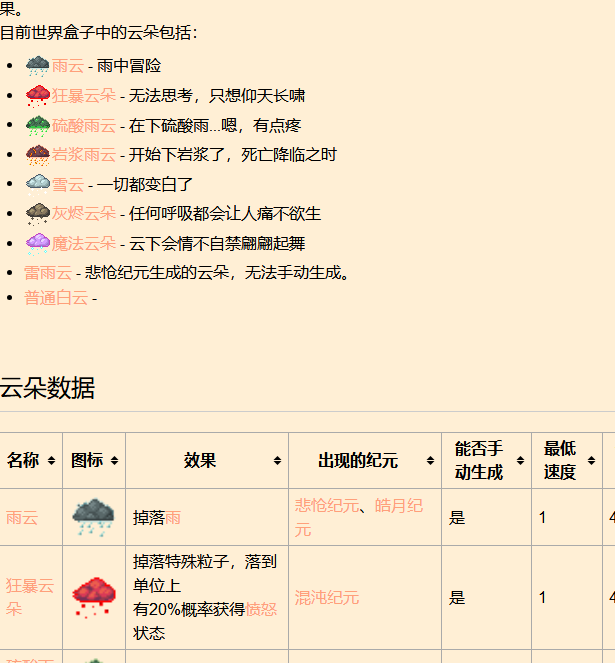This screenshot has width=615, height=663.
Task: Open 狂暴云朵 link in table name column
Action: (x=30, y=597)
